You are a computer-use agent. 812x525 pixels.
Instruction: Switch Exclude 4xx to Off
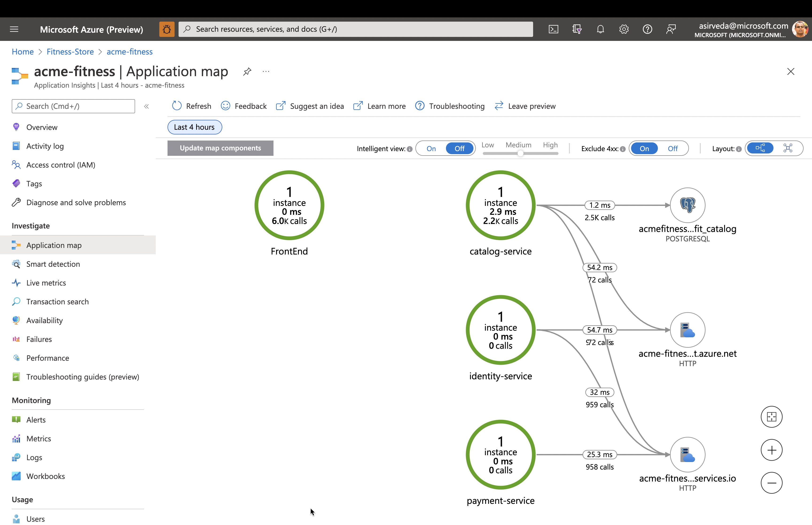tap(672, 149)
